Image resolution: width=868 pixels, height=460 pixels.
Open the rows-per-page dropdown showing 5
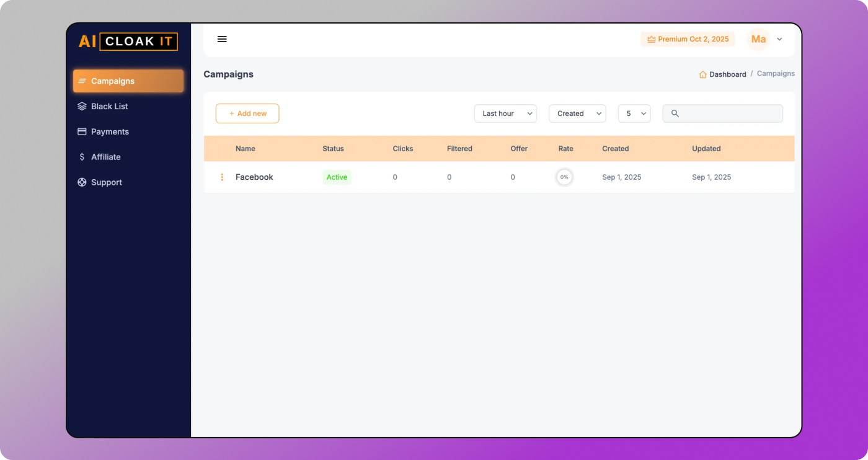coord(634,113)
